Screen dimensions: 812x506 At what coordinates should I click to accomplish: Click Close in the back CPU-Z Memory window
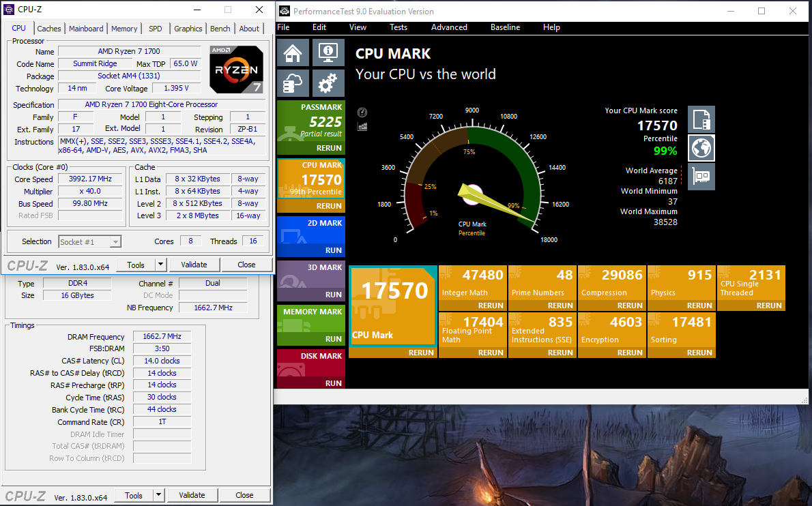click(x=244, y=495)
